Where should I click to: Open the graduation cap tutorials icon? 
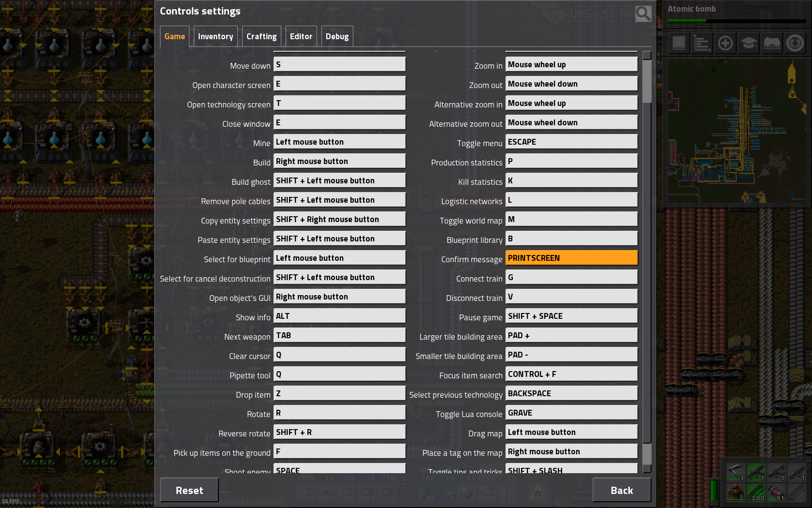click(x=748, y=43)
